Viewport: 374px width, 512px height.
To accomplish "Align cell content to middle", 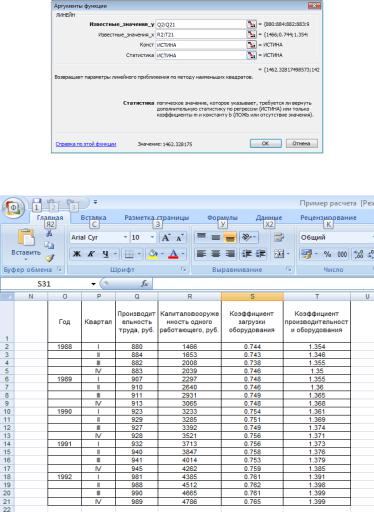I will click(216, 237).
